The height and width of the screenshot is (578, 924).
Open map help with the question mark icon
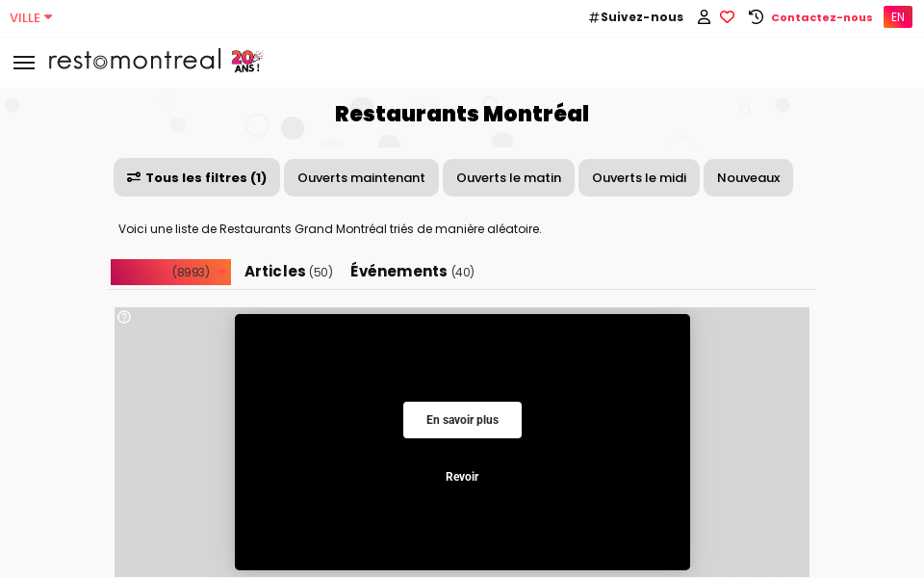pyautogui.click(x=124, y=317)
